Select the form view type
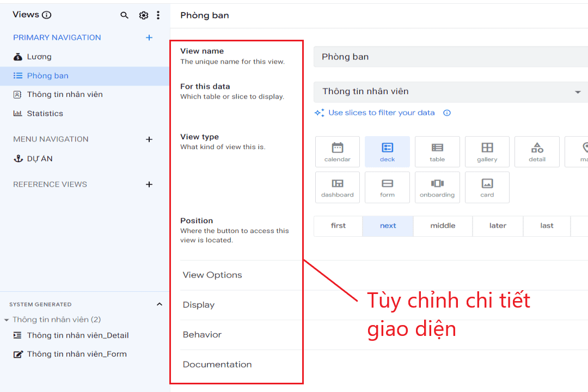Viewport: 588px width, 392px height. click(x=387, y=187)
